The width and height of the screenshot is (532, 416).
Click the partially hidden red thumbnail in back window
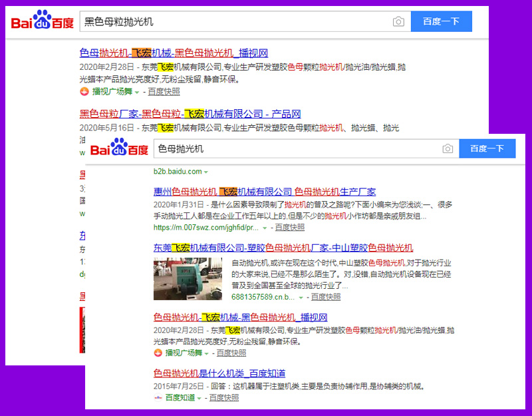(82, 330)
